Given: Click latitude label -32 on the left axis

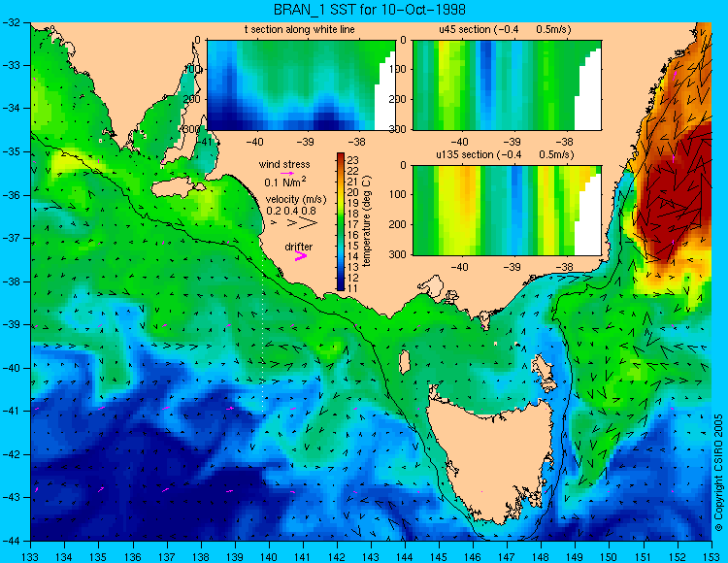Looking at the screenshot, I should point(13,22).
